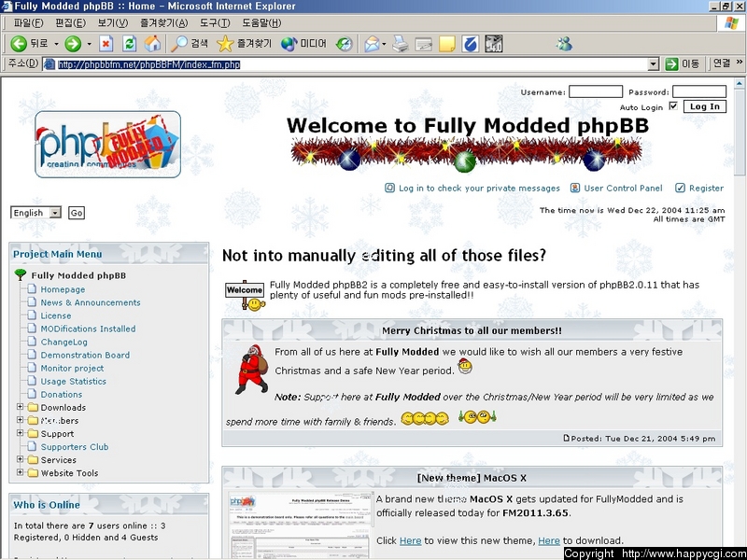Open MODifications Installed link
The height and width of the screenshot is (560, 747).
click(88, 329)
